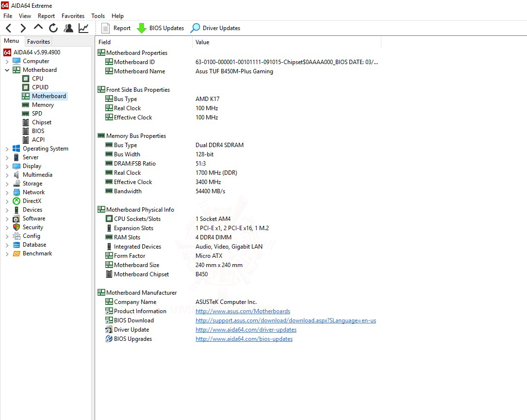Go back with the left arrow toolbar icon
The width and height of the screenshot is (527, 420).
[x=9, y=28]
